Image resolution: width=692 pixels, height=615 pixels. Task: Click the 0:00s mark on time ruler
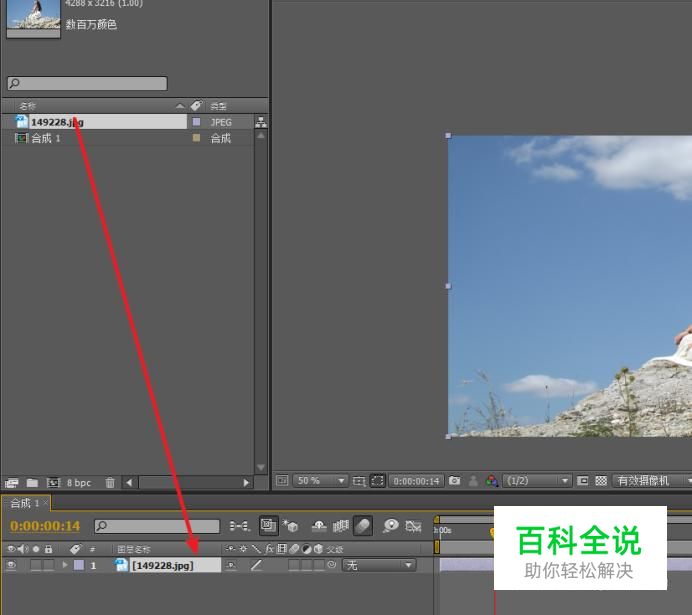[443, 530]
